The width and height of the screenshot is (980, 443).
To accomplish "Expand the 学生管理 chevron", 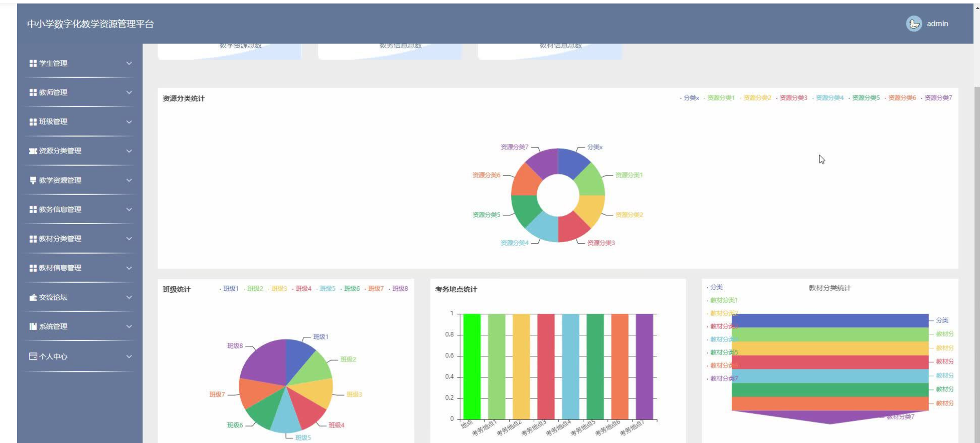I will (129, 63).
